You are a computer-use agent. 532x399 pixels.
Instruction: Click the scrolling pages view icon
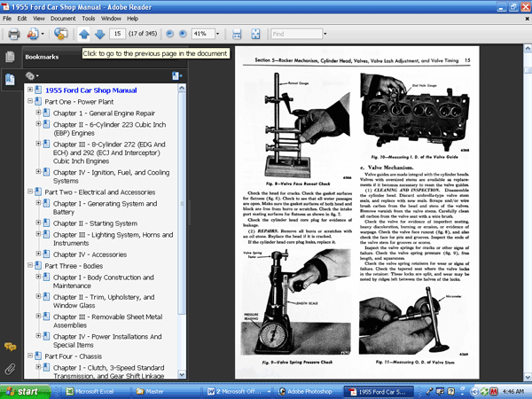[237, 34]
